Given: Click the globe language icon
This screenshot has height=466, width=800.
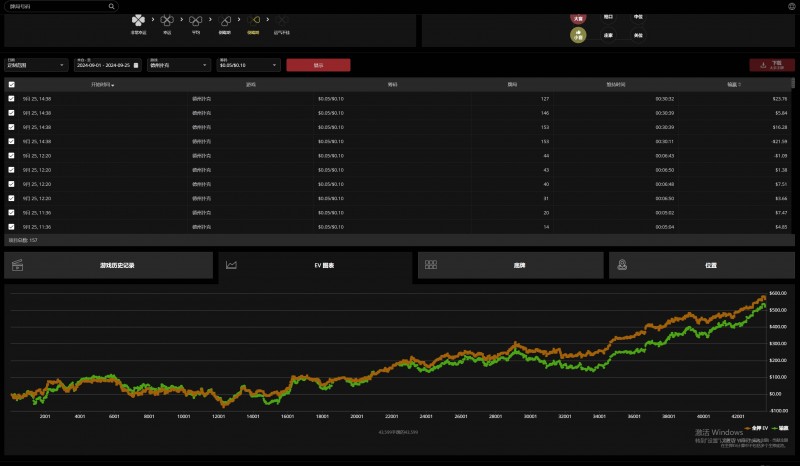Looking at the screenshot, I should (791, 6).
